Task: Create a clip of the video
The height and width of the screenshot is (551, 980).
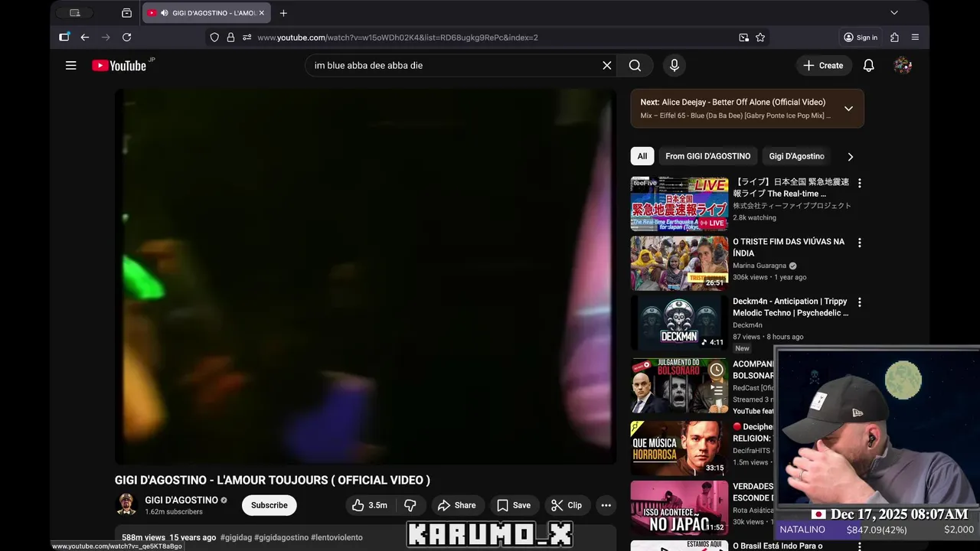Action: 567,505
